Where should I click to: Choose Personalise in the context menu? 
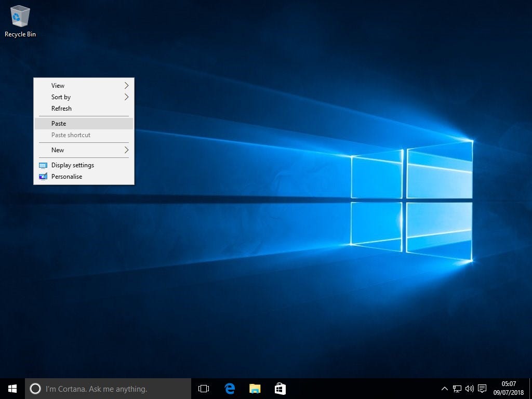(66, 176)
